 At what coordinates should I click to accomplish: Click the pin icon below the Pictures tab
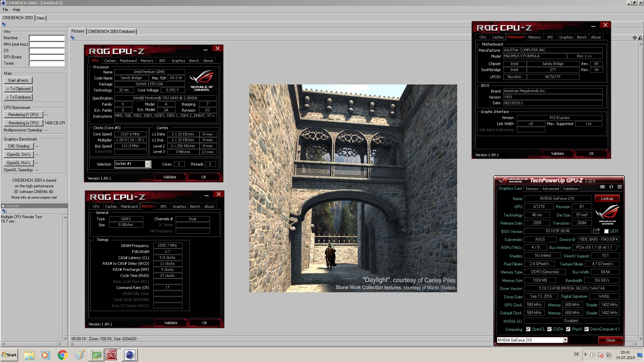[x=73, y=38]
